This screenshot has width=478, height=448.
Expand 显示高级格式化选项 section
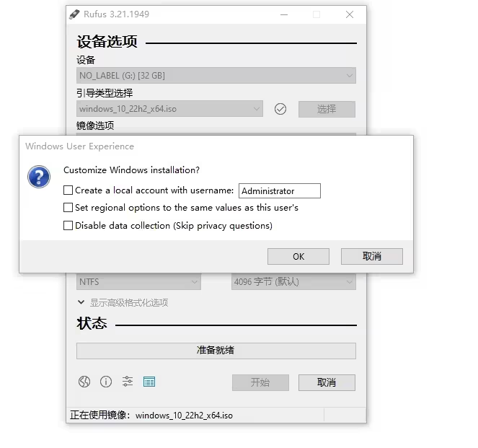(123, 302)
